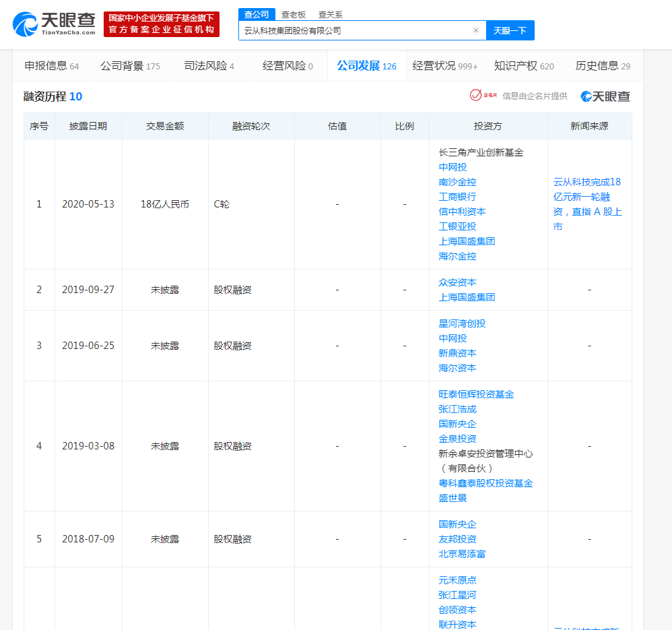
Task: Click the 2020-05-13 date cell
Action: click(x=88, y=204)
